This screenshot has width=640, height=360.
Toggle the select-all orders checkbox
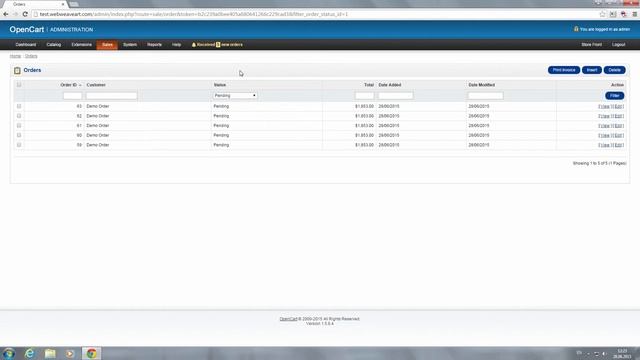point(19,85)
